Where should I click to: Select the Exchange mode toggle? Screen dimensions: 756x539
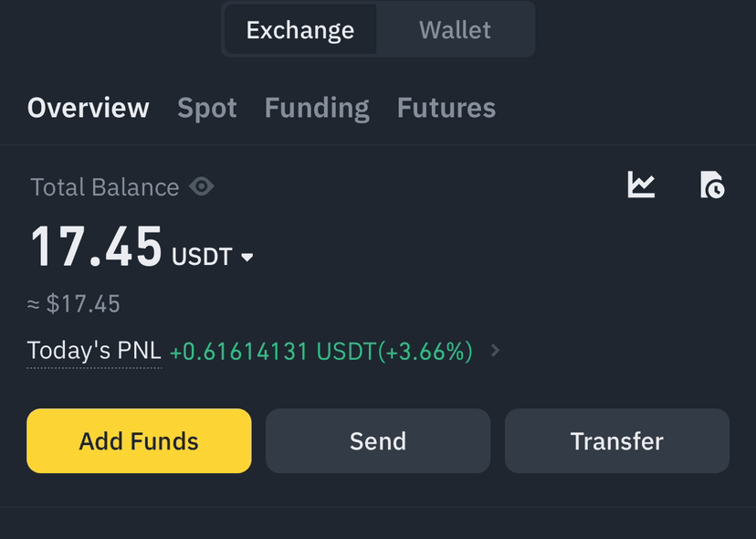[x=300, y=30]
